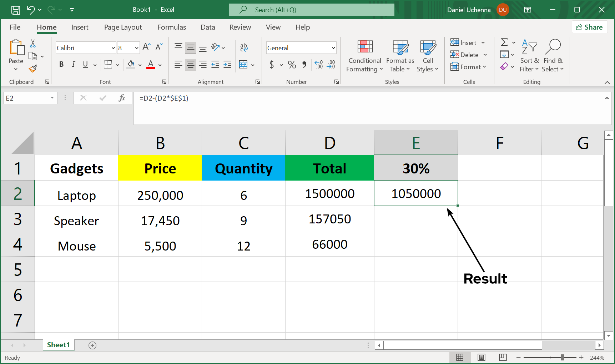Click the Merge & Center icon
This screenshot has width=615, height=364.
[x=243, y=65]
